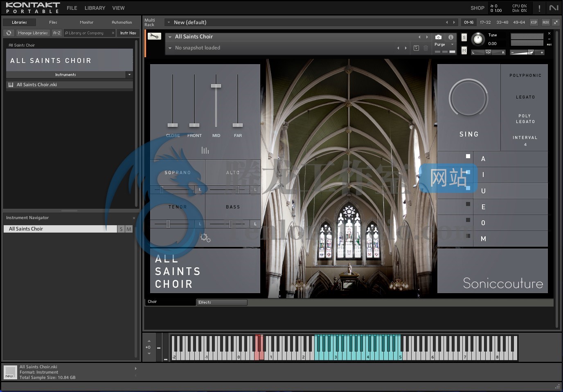Screen dimensions: 563x392
Task: Open snapshot view with camera icon
Action: (438, 37)
